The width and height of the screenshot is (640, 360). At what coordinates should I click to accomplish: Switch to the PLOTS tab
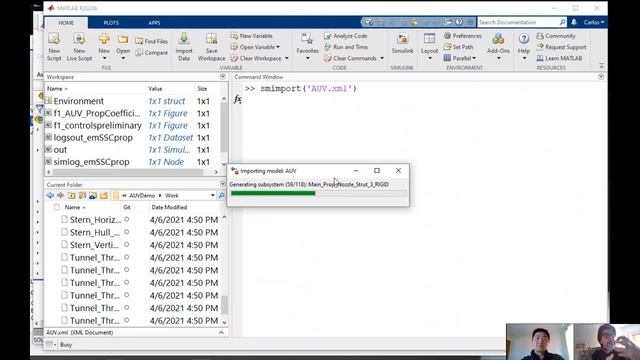click(111, 23)
